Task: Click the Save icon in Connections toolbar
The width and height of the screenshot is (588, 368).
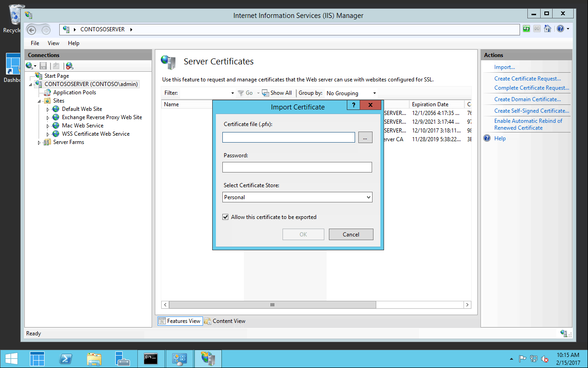Action: coord(43,66)
